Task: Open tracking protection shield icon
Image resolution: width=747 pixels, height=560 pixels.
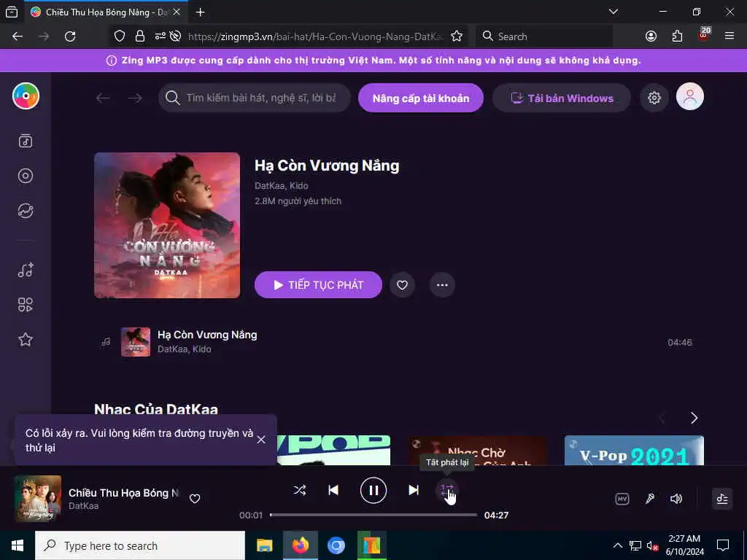Action: [120, 36]
